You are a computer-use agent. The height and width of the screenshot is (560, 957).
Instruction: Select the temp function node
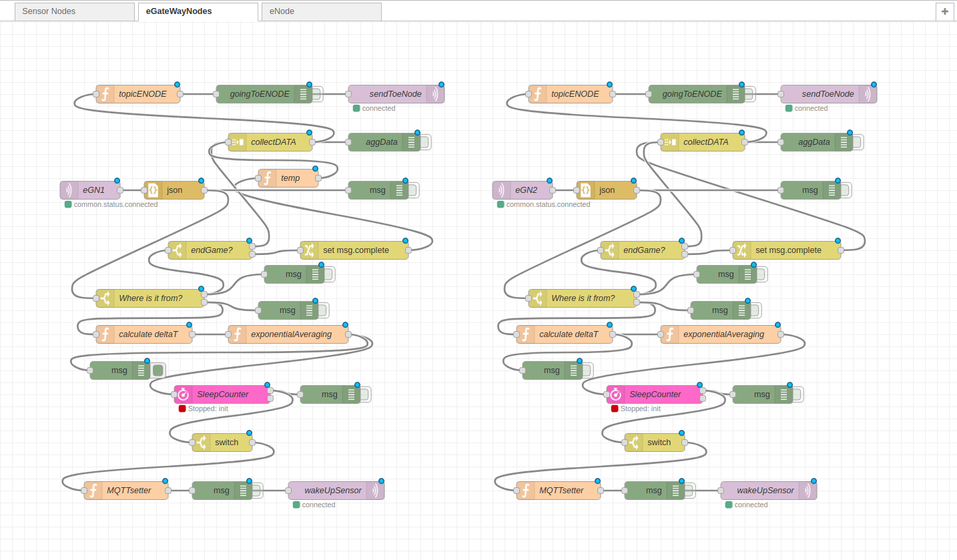tap(288, 178)
